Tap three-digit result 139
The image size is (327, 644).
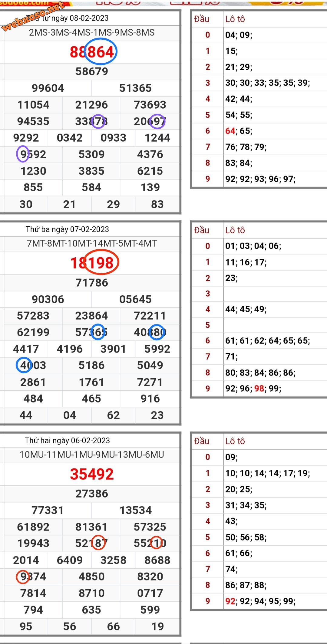(150, 187)
